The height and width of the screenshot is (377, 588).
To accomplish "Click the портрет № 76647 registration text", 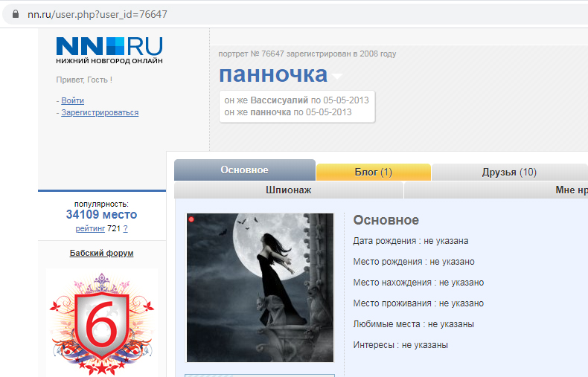I will coord(307,54).
